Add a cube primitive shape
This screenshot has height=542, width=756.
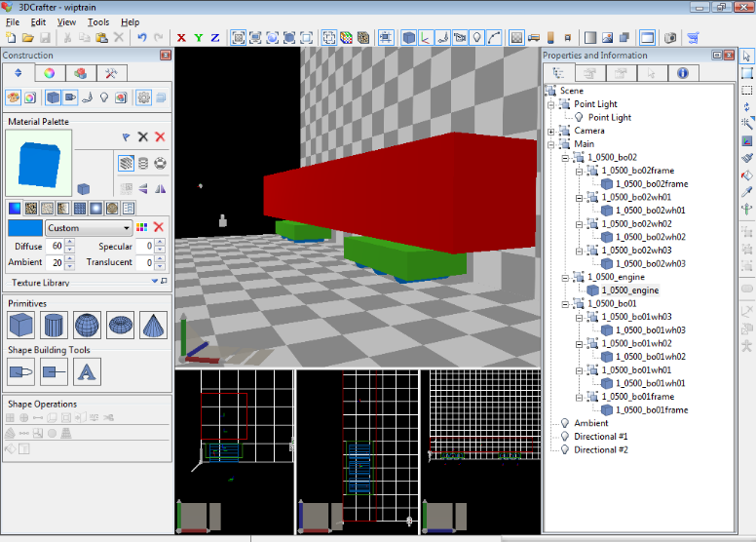pos(20,325)
